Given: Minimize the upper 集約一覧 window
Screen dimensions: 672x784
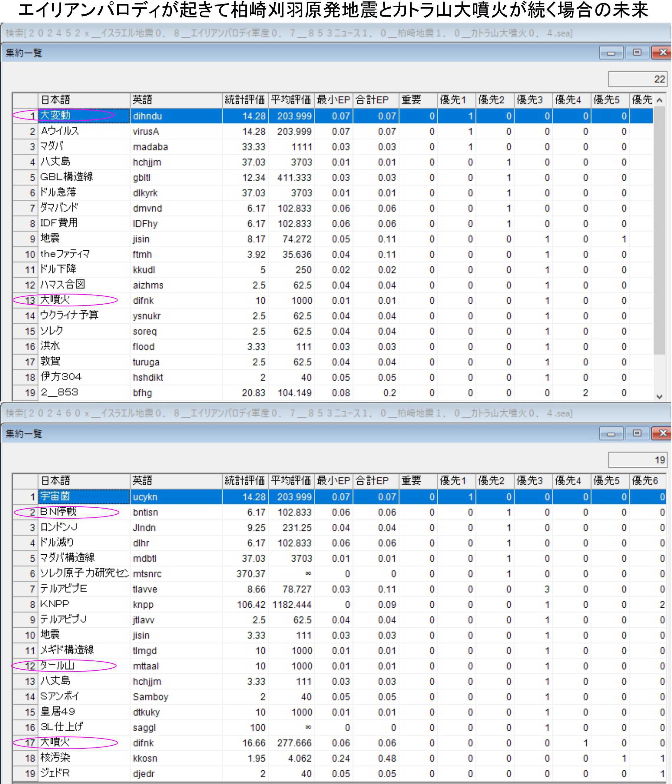Looking at the screenshot, I should point(611,53).
